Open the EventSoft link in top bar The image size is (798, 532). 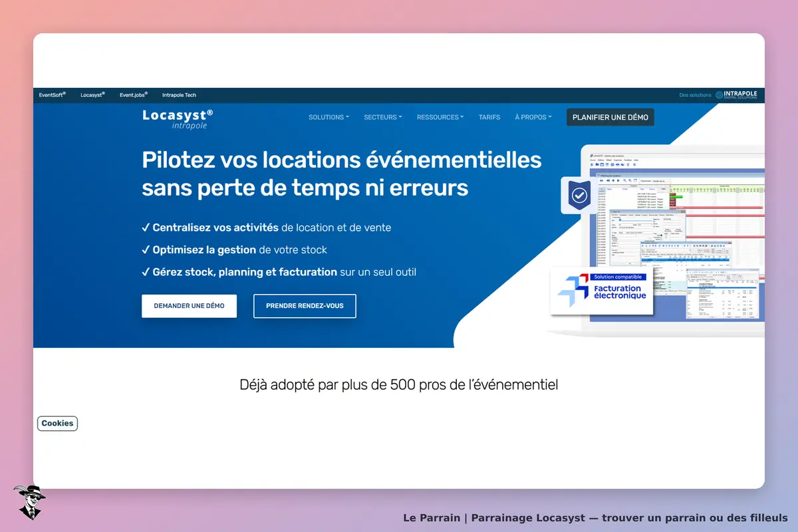point(52,95)
